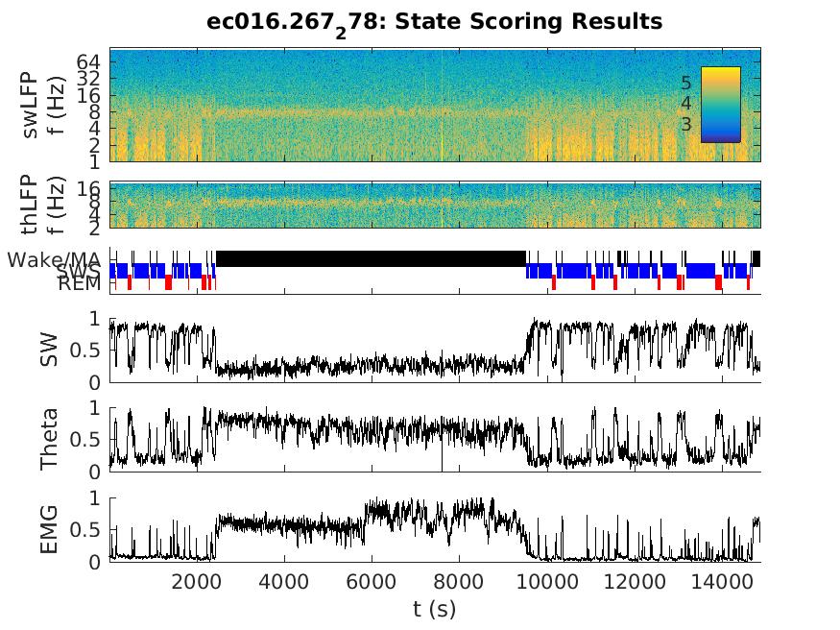Click the 2000 tick on time axis
Image resolution: width=840 pixels, height=630 pixels.
[x=197, y=580]
